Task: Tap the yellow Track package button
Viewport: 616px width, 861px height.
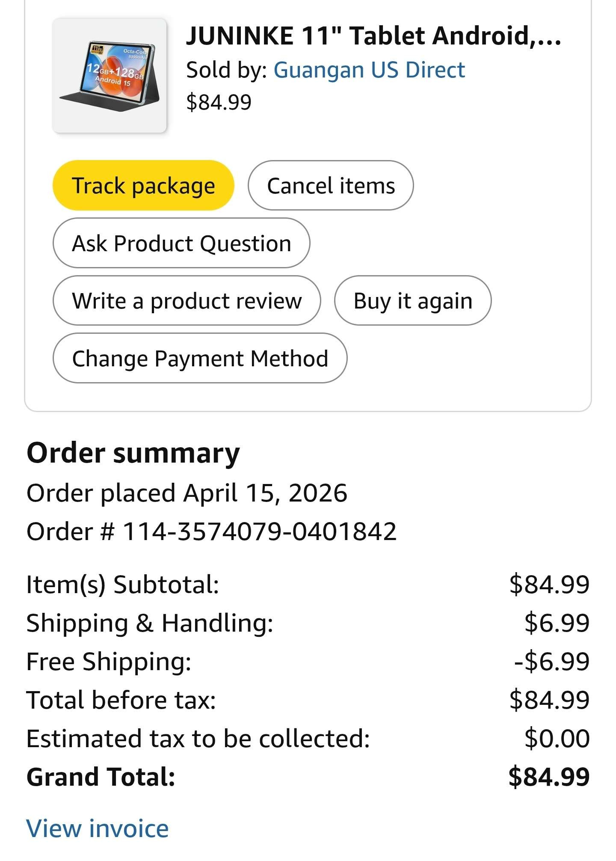Action: (x=143, y=186)
